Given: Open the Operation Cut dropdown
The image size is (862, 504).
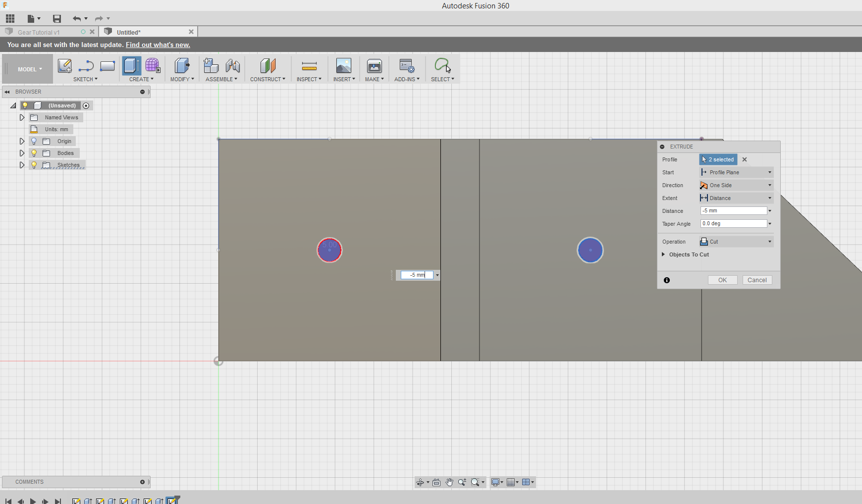Looking at the screenshot, I should pos(736,242).
